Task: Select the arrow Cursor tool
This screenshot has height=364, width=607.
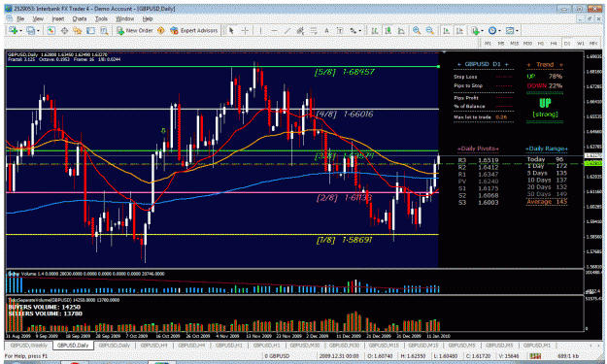Action: (x=231, y=30)
